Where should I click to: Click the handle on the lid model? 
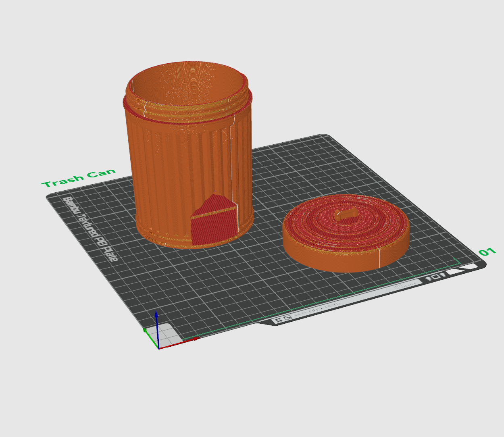click(346, 214)
